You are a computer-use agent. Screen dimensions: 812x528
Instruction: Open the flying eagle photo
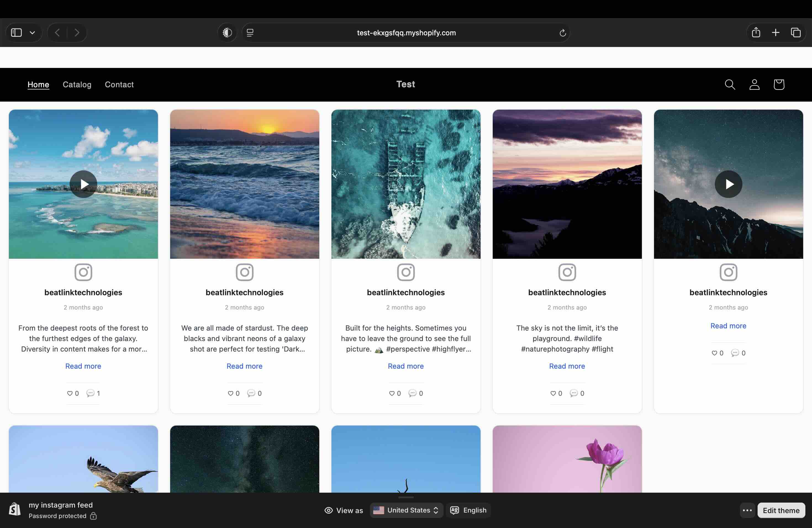(83, 459)
